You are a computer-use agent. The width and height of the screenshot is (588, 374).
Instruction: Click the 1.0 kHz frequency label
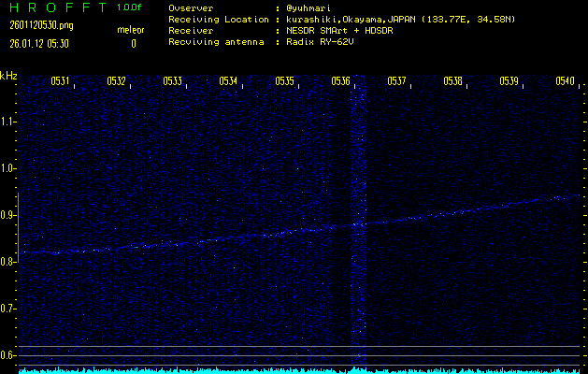coord(8,168)
